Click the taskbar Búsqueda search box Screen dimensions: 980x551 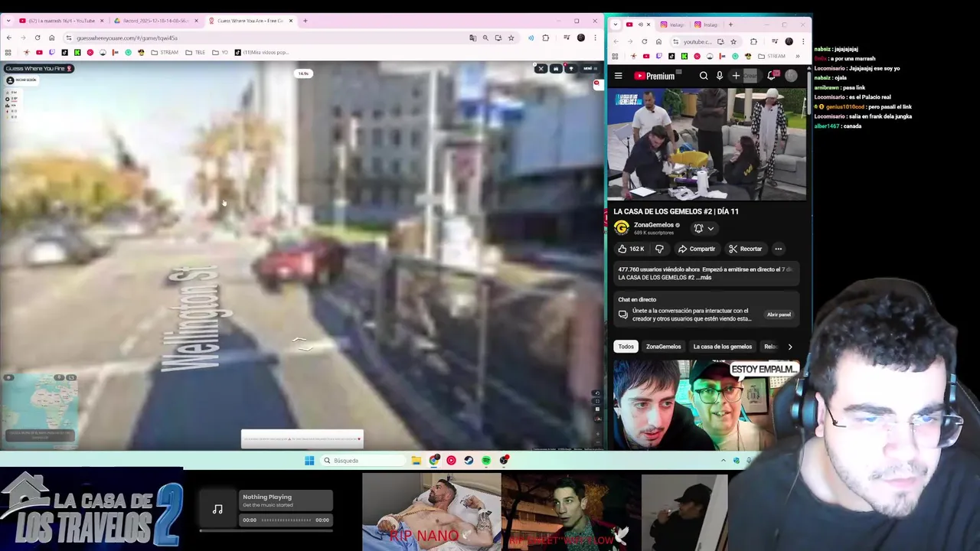[363, 460]
